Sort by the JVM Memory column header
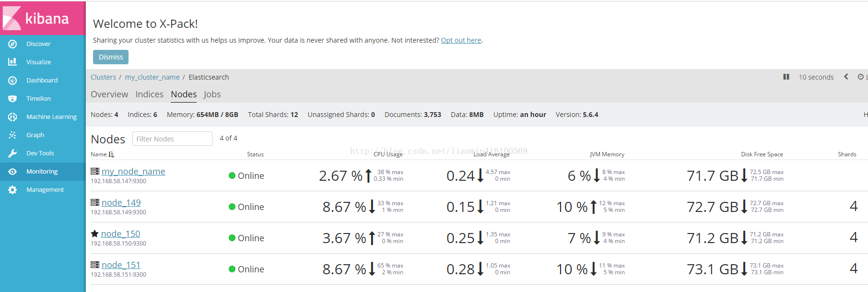The width and height of the screenshot is (868, 292). point(607,154)
